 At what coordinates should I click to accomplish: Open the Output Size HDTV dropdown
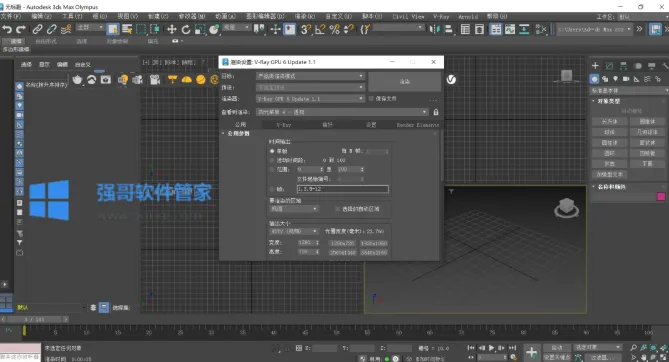click(294, 231)
